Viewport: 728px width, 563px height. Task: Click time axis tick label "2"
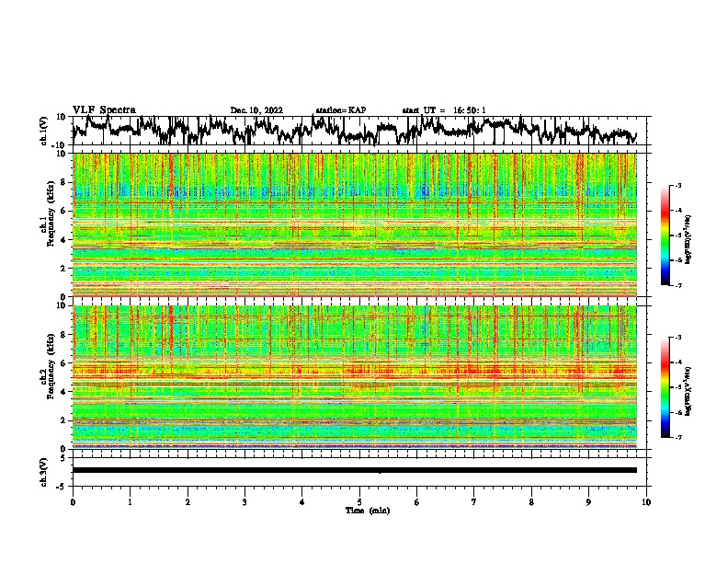point(188,502)
